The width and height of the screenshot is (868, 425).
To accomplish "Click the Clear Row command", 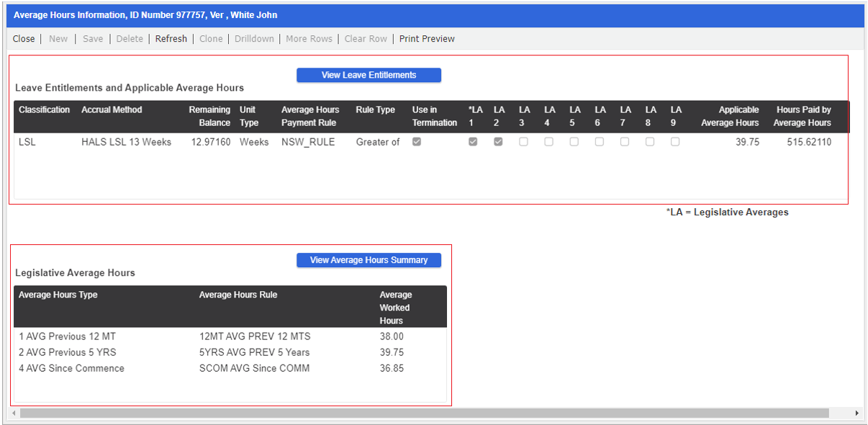I will [x=365, y=38].
